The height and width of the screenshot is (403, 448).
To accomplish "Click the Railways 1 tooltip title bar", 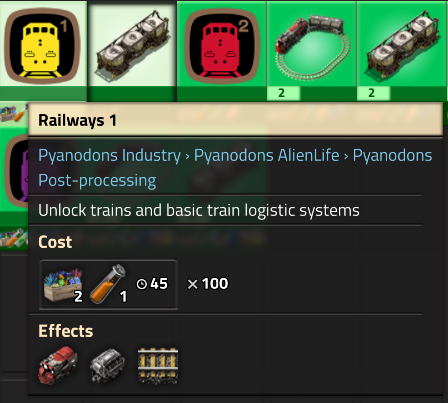I will (x=236, y=119).
